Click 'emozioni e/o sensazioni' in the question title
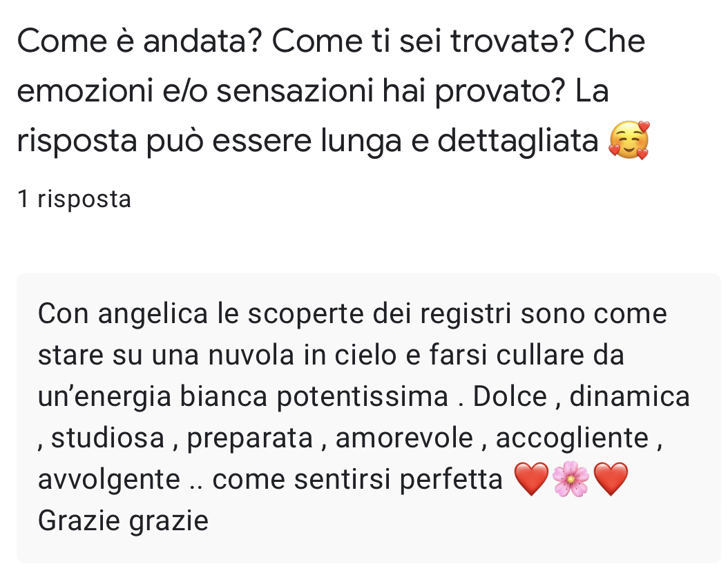Image resolution: width=728 pixels, height=582 pixels. tap(195, 90)
